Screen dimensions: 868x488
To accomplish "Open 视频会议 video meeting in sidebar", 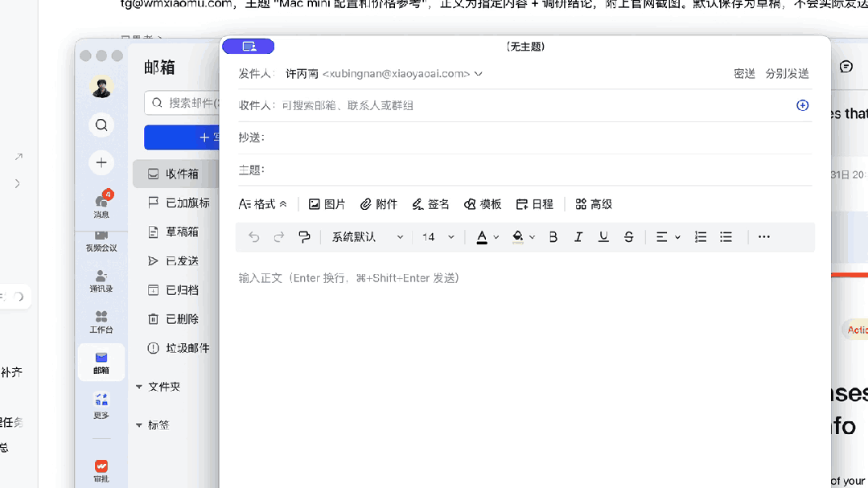I will coord(101,241).
